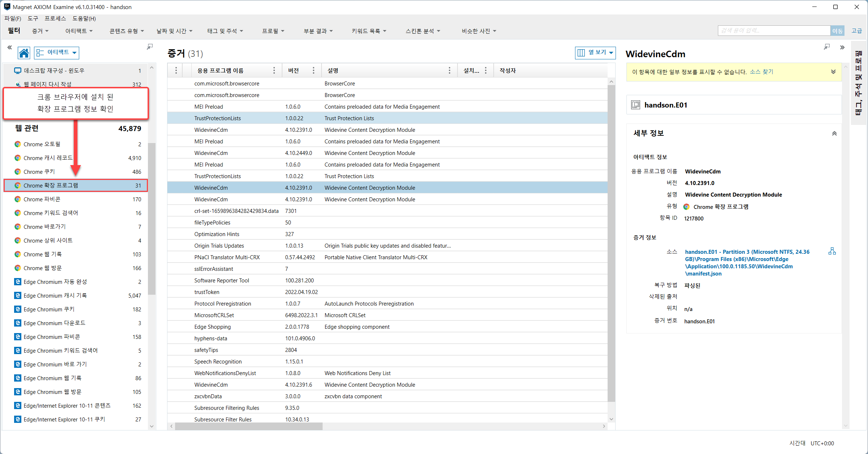Open the leftmost table options dots
The image size is (868, 454).
point(176,70)
